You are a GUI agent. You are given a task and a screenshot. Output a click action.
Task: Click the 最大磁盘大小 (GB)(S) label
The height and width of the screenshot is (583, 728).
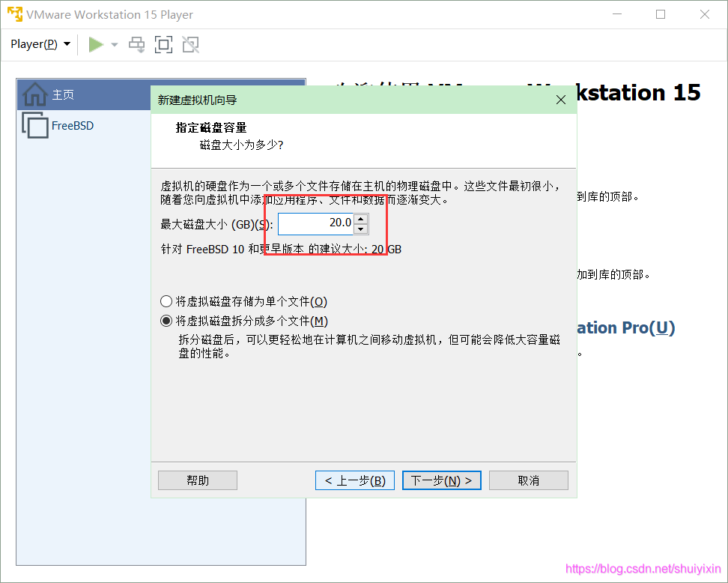tap(216, 225)
